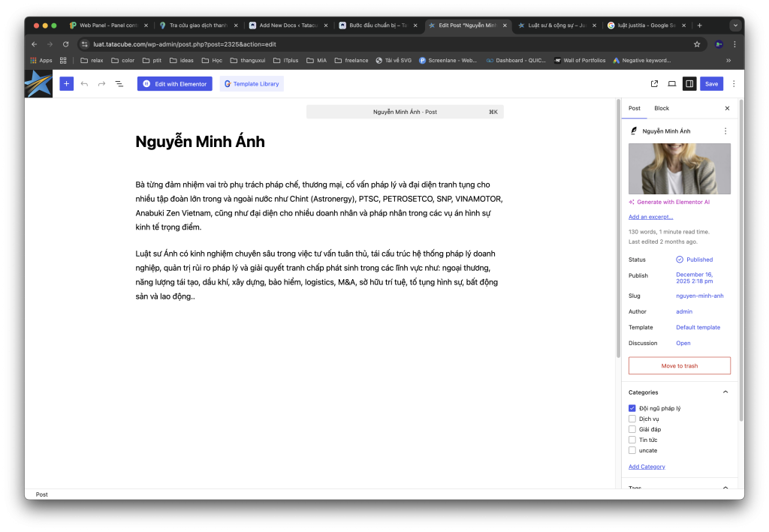
Task: Click the Add Category link
Action: [647, 467]
